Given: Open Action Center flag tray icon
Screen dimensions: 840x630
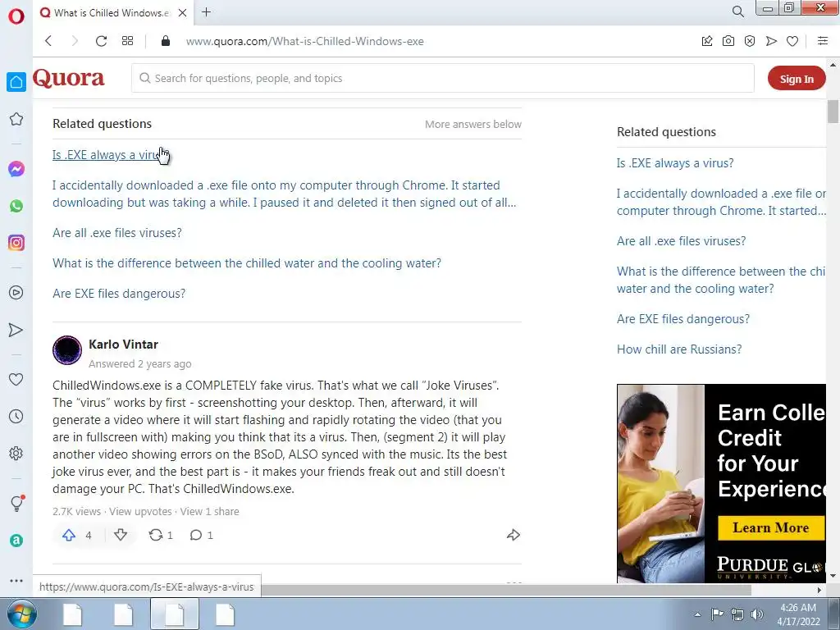Looking at the screenshot, I should (x=717, y=614).
